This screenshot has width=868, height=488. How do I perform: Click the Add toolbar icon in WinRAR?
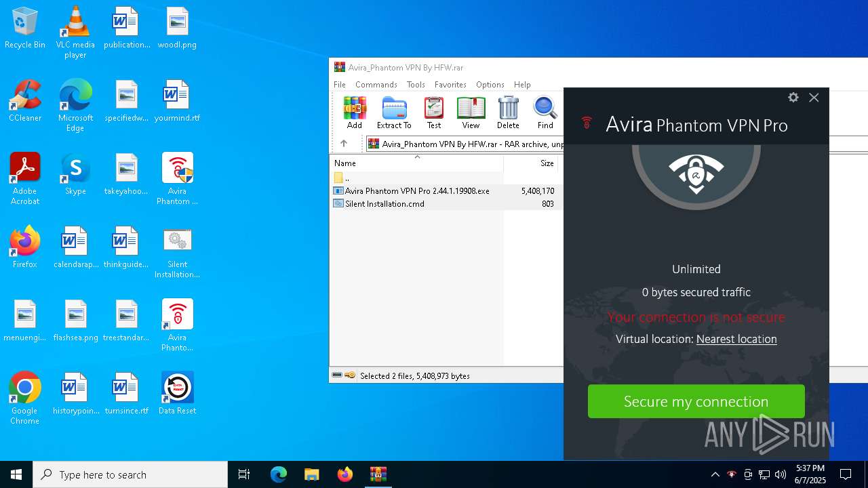point(355,113)
